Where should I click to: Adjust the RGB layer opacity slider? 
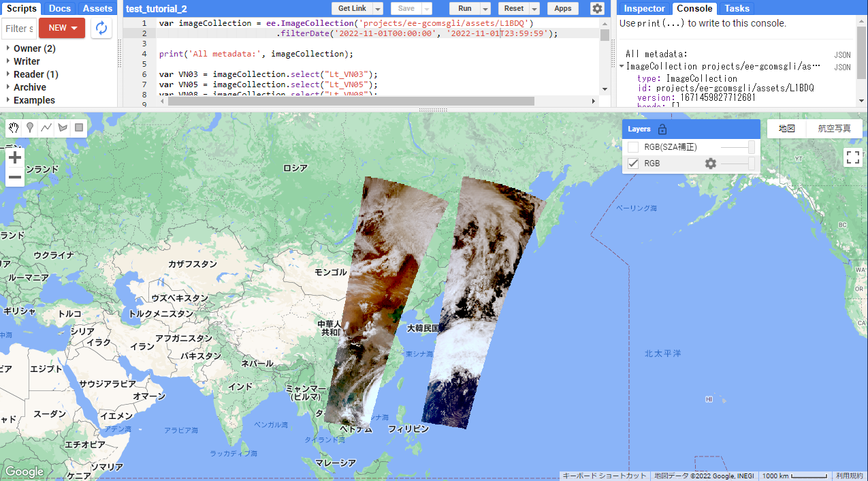738,164
